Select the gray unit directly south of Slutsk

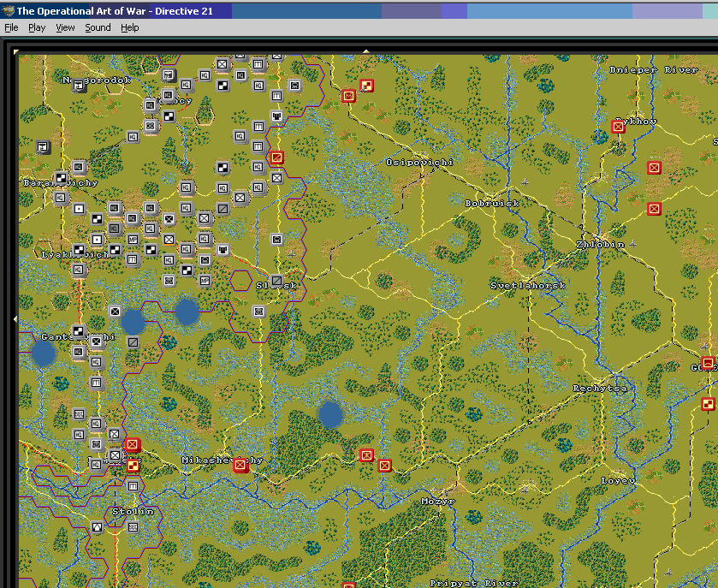click(258, 312)
